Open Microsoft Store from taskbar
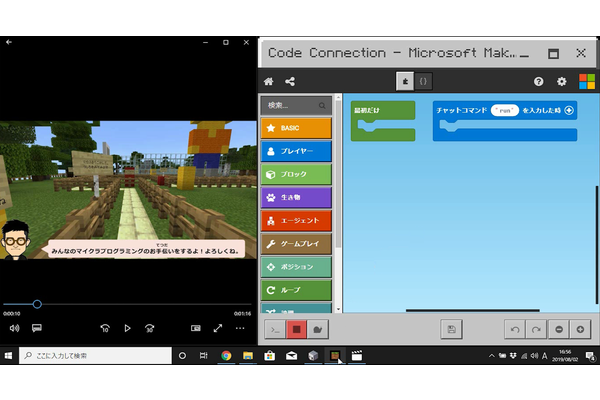Image resolution: width=600 pixels, height=400 pixels. point(270,356)
